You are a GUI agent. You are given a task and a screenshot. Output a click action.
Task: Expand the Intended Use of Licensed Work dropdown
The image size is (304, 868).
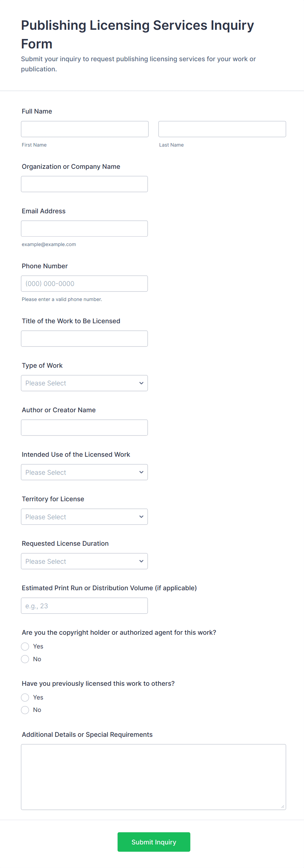84,472
